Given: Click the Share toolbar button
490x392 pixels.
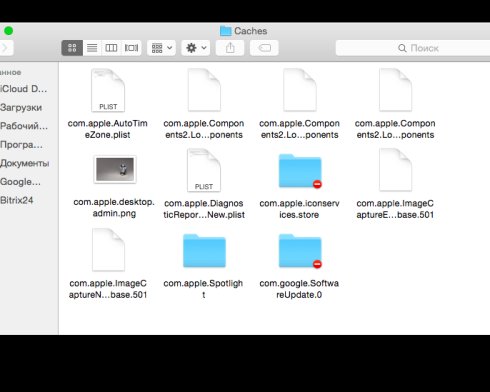Looking at the screenshot, I should coord(230,48).
